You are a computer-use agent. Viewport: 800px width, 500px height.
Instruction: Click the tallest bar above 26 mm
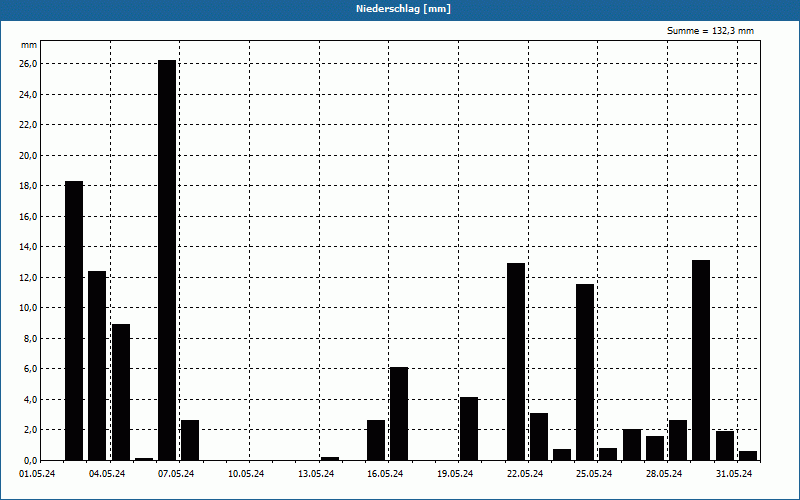pyautogui.click(x=167, y=260)
